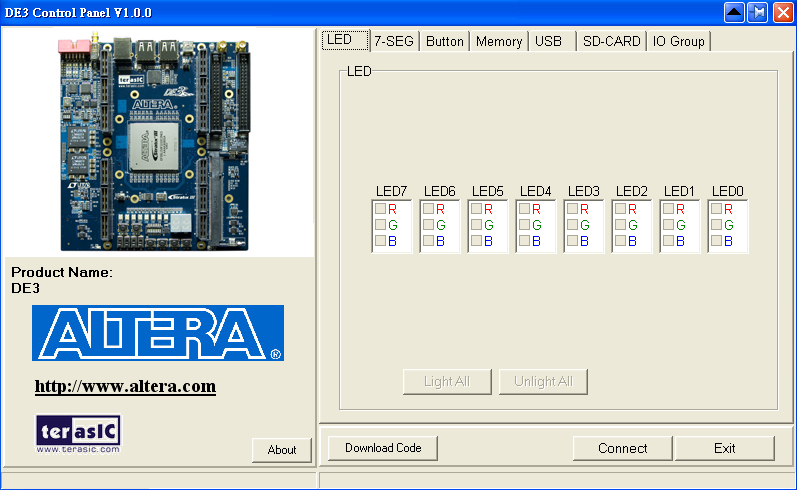797x490 pixels.
Task: Check LED7 green checkbox
Action: (x=380, y=224)
